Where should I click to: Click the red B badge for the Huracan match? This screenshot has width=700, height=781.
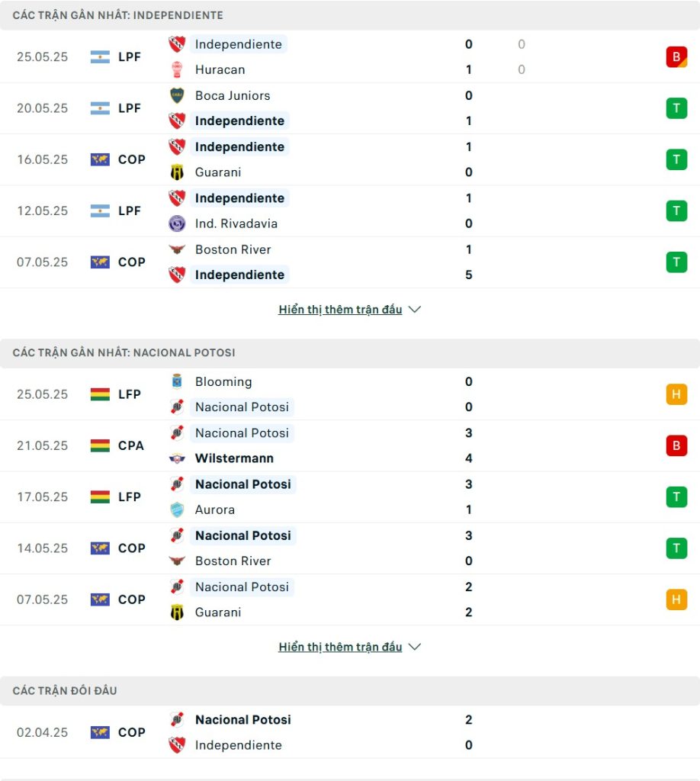[676, 56]
